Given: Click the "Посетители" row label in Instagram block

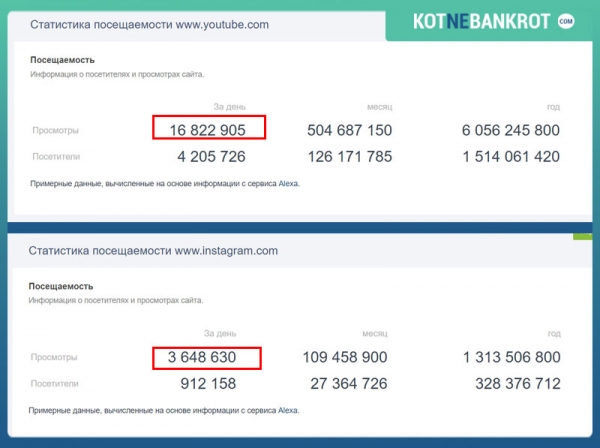Looking at the screenshot, I should click(x=55, y=384).
